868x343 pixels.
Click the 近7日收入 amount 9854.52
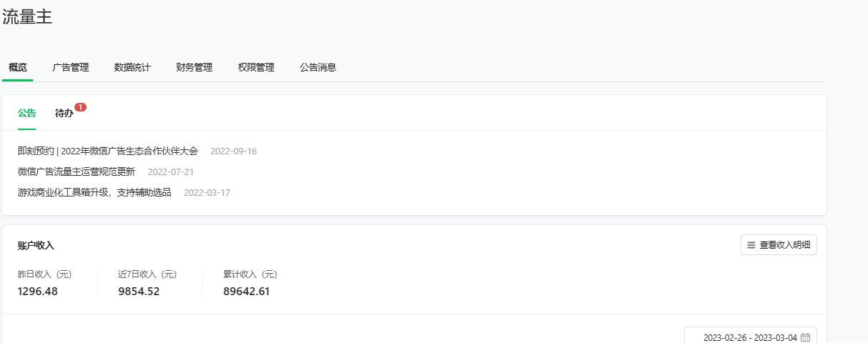click(139, 292)
